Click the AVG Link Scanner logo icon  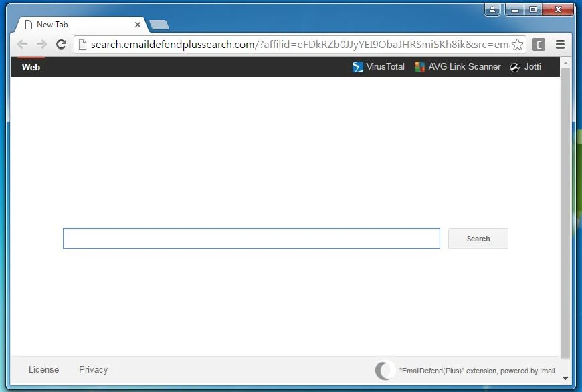coord(419,67)
